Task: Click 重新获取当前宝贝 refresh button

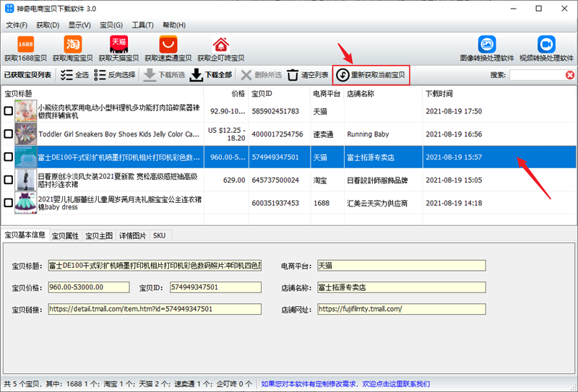Action: (371, 75)
